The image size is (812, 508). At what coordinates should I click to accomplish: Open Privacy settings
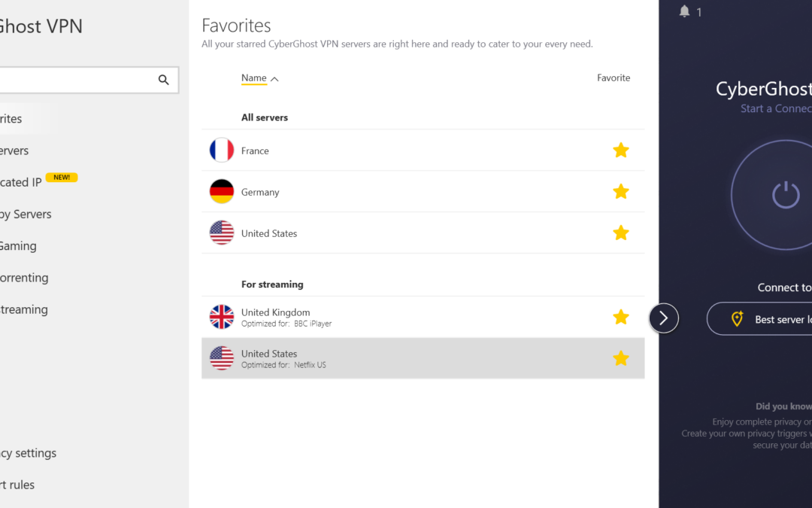tap(28, 452)
